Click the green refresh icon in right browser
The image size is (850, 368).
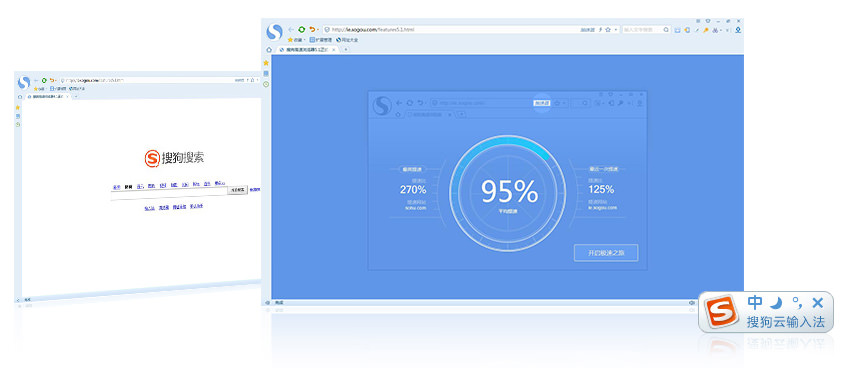pos(301,29)
